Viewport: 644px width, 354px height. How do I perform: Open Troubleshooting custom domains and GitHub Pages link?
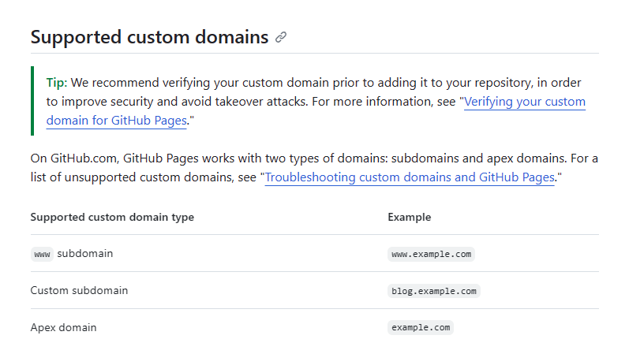[410, 177]
